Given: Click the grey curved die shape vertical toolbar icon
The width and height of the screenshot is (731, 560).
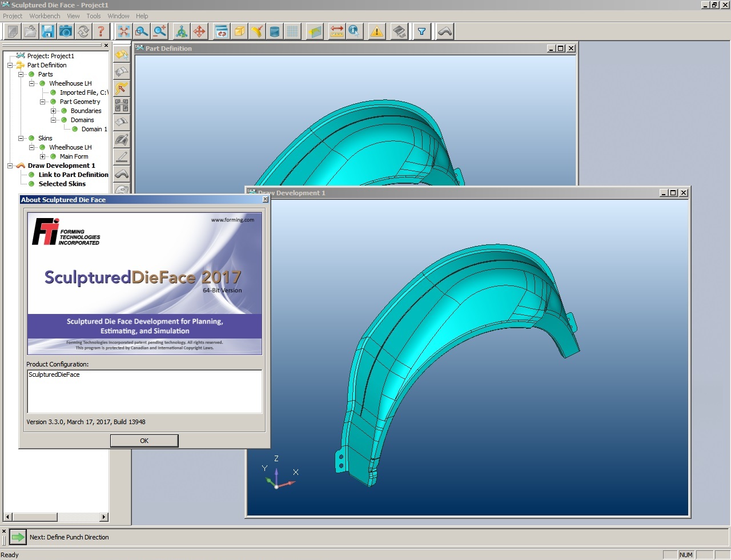Looking at the screenshot, I should pyautogui.click(x=122, y=174).
